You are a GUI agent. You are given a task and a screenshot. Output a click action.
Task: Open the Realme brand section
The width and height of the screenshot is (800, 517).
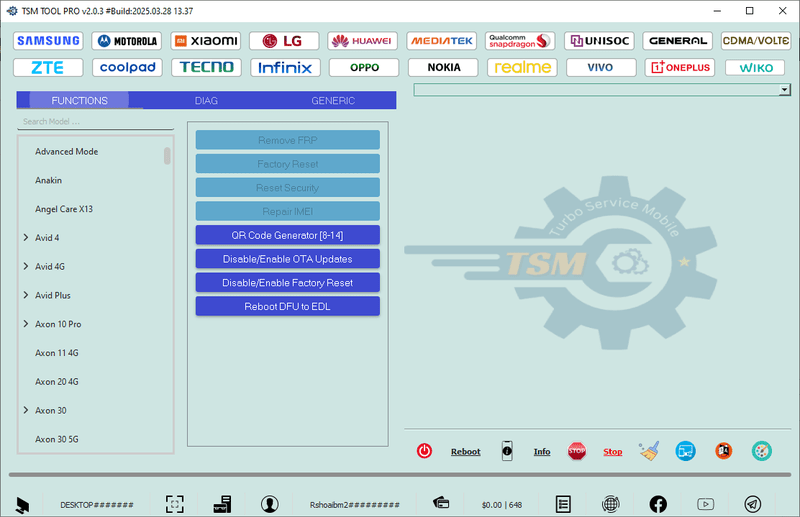(522, 67)
